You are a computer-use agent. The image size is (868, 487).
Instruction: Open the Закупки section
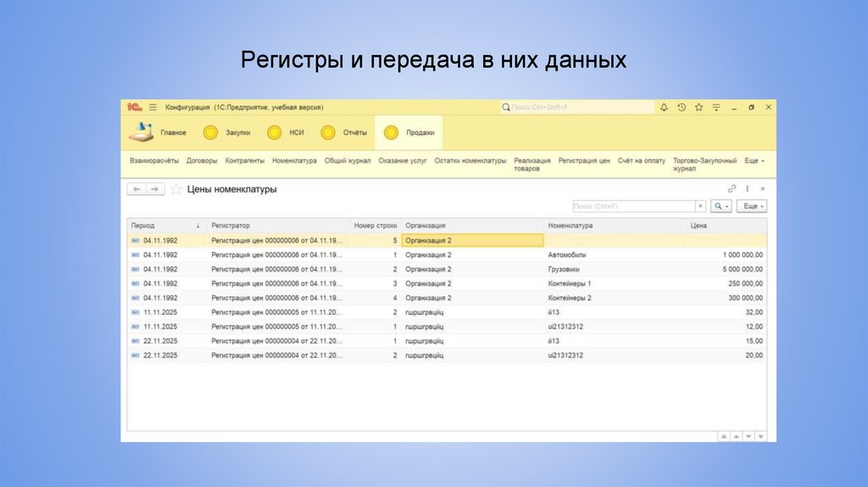coord(226,132)
